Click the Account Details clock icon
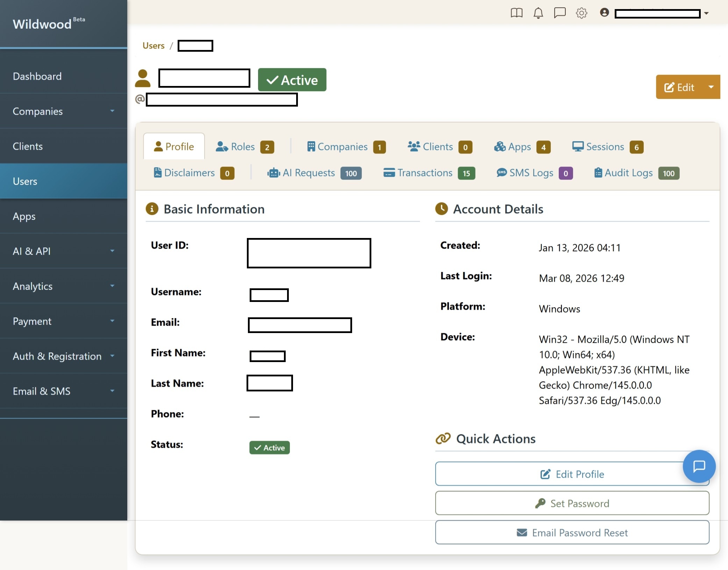 [442, 209]
